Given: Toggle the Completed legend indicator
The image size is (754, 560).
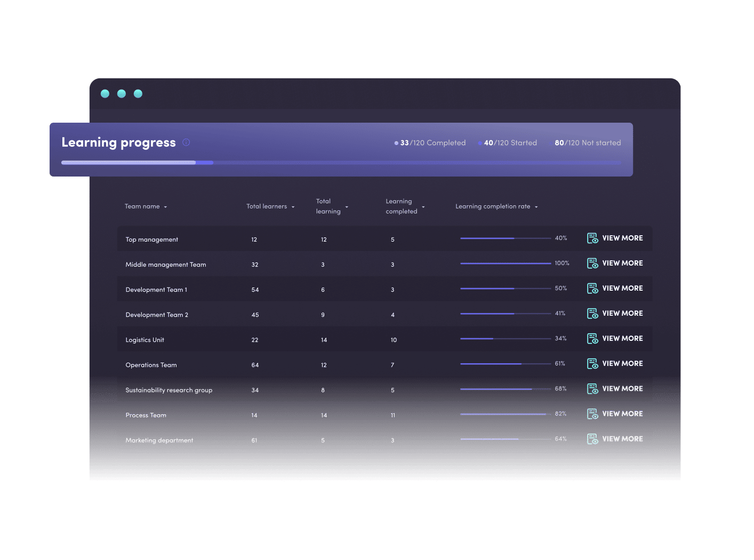Looking at the screenshot, I should tap(396, 143).
